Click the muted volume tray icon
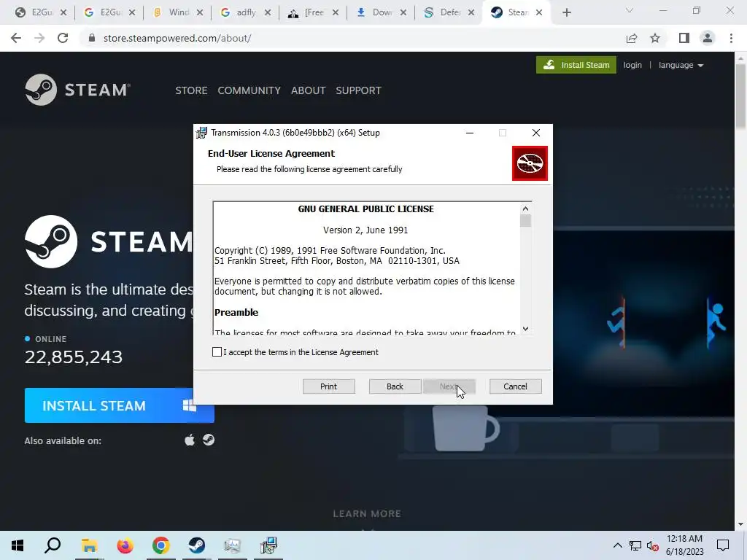 pyautogui.click(x=653, y=545)
